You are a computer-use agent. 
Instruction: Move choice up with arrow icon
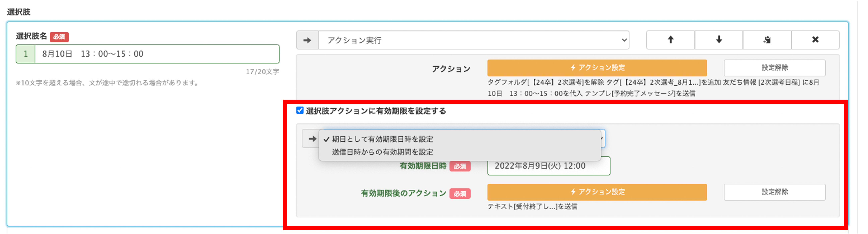670,40
